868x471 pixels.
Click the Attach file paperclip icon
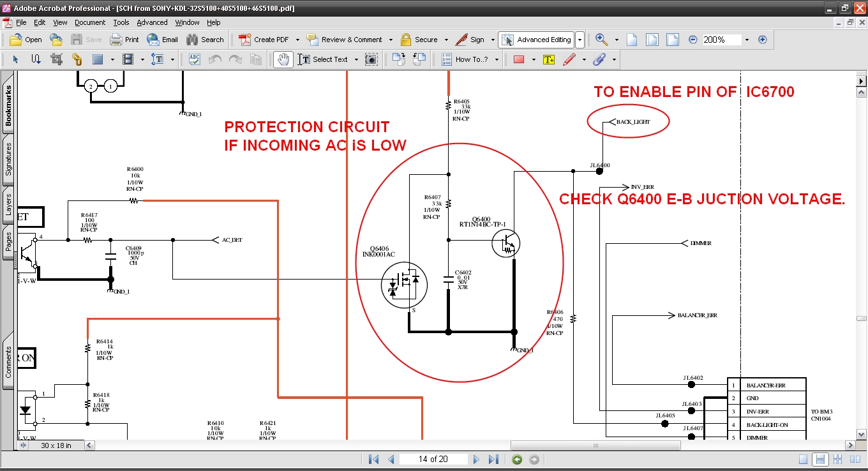pos(599,59)
